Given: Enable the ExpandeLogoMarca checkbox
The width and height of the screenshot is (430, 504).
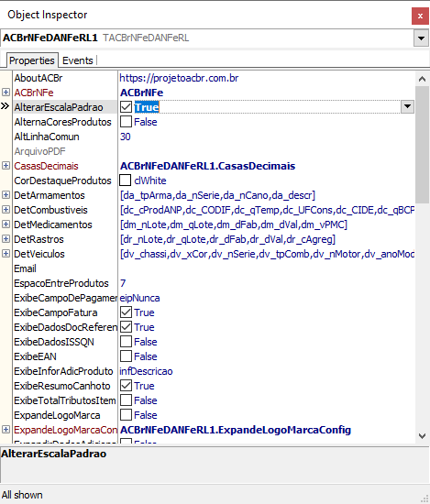Looking at the screenshot, I should [126, 415].
